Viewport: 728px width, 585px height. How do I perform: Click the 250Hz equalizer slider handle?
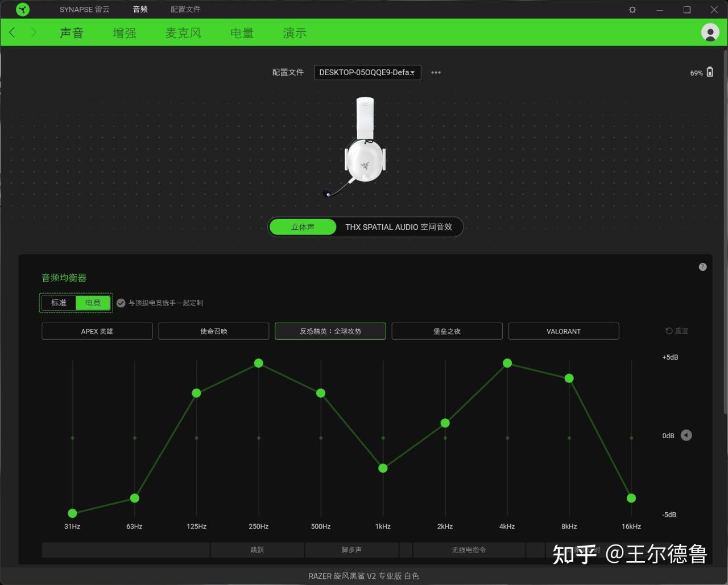(x=259, y=363)
